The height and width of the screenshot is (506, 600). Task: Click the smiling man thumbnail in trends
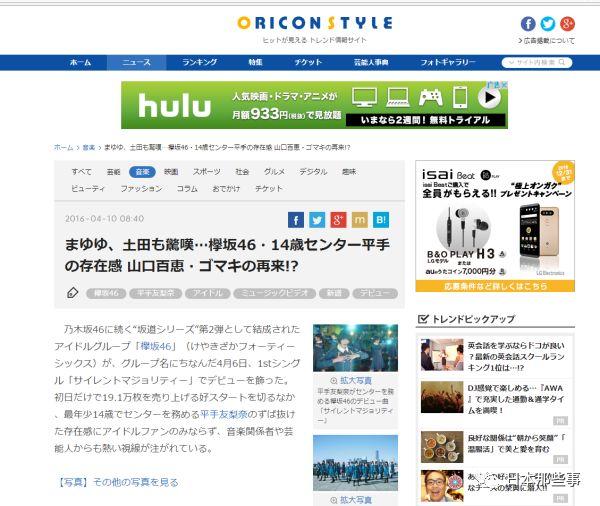[442, 486]
